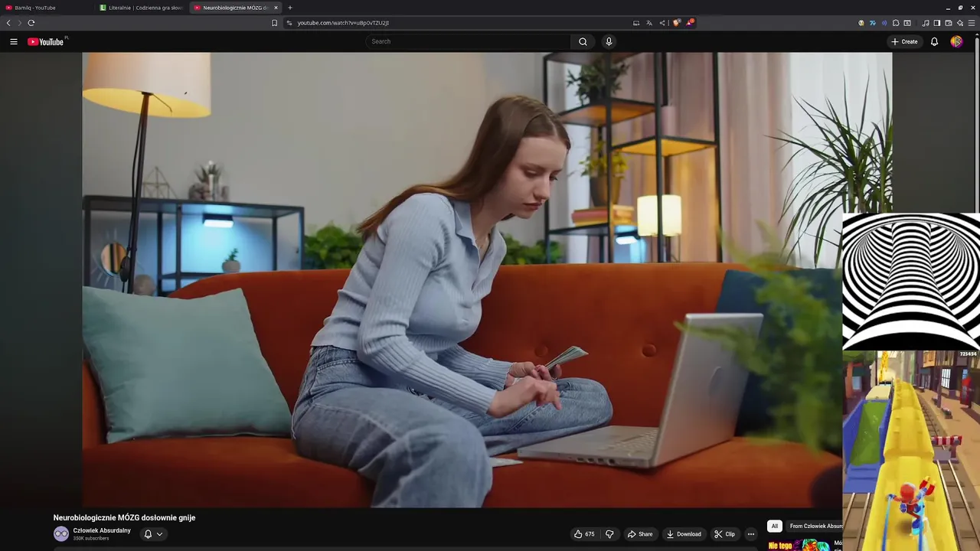Open the Nie tego recommended video thumbnail

(x=799, y=545)
